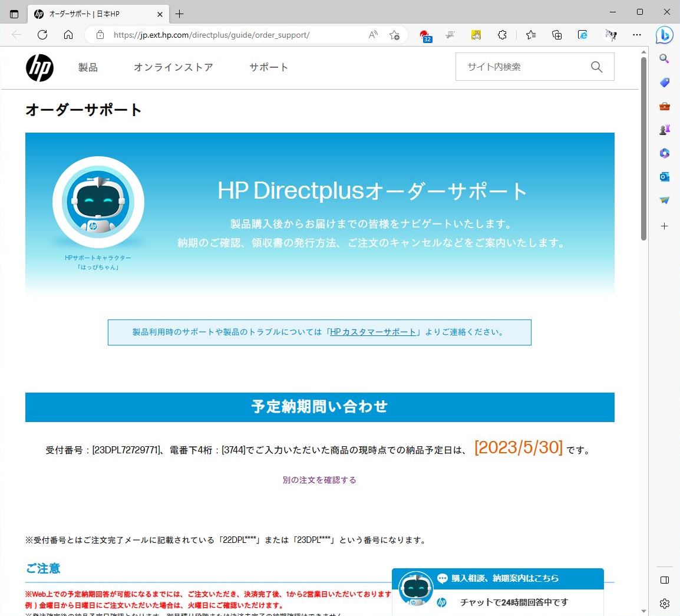Click the delivery date [2023/5/30]
The image size is (680, 616).
(x=518, y=447)
